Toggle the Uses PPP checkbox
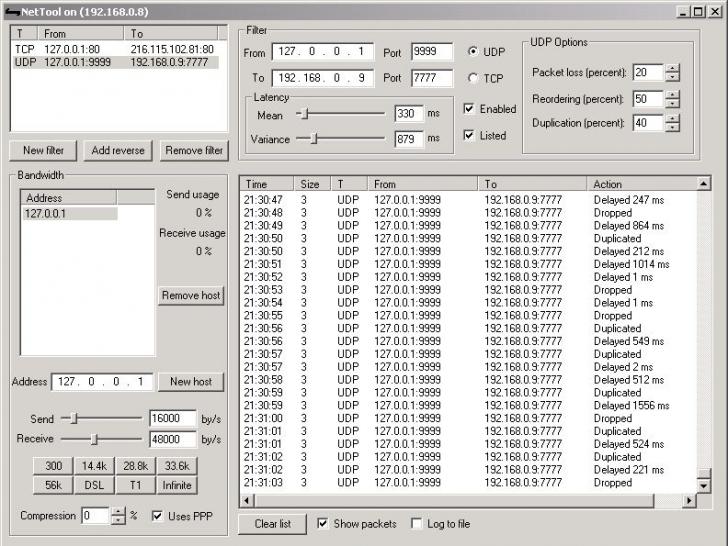The width and height of the screenshot is (728, 546). (x=157, y=516)
